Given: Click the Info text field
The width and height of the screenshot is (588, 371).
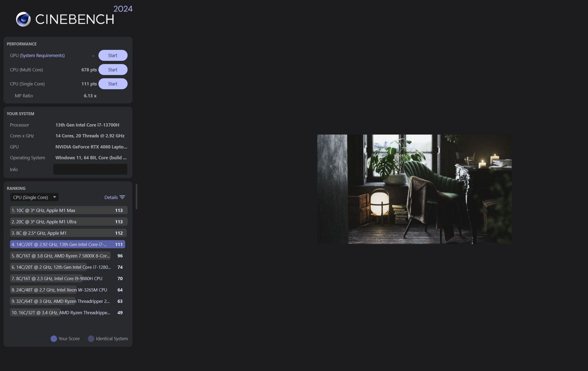Looking at the screenshot, I should pyautogui.click(x=90, y=169).
